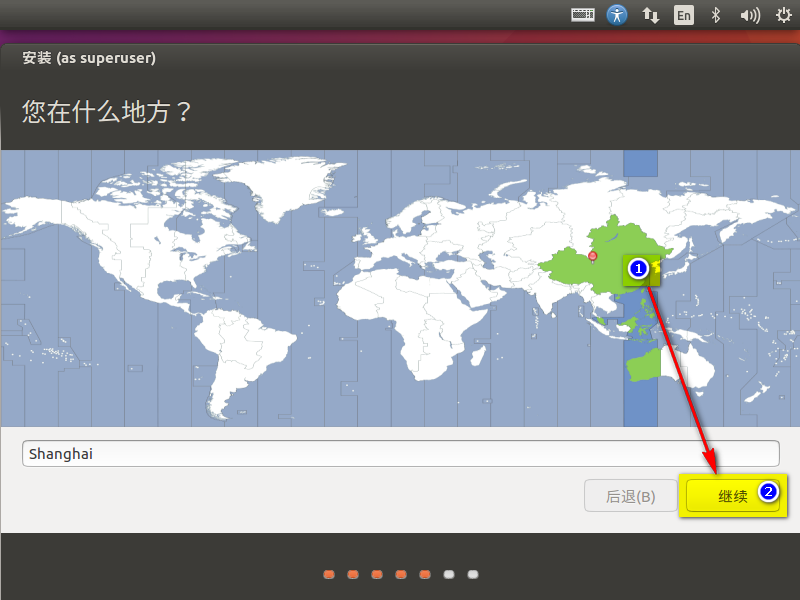Image resolution: width=800 pixels, height=600 pixels.
Task: Click the first orange progress dot
Action: (x=329, y=575)
